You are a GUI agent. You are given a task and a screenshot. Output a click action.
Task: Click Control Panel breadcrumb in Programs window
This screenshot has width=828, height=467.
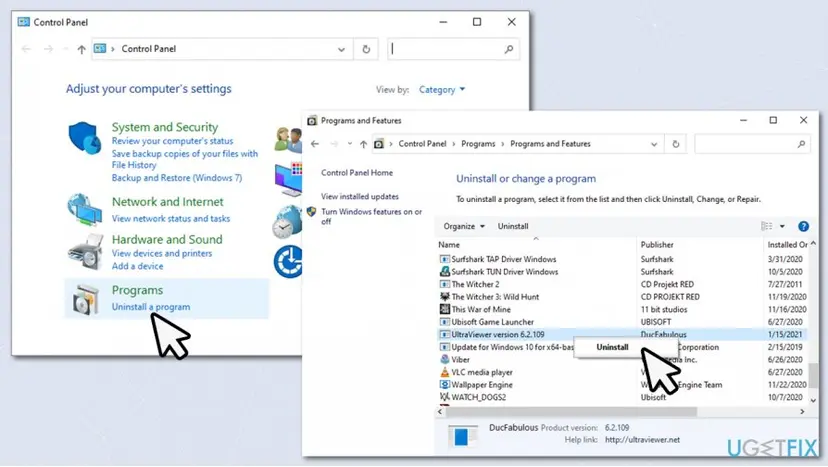point(422,144)
